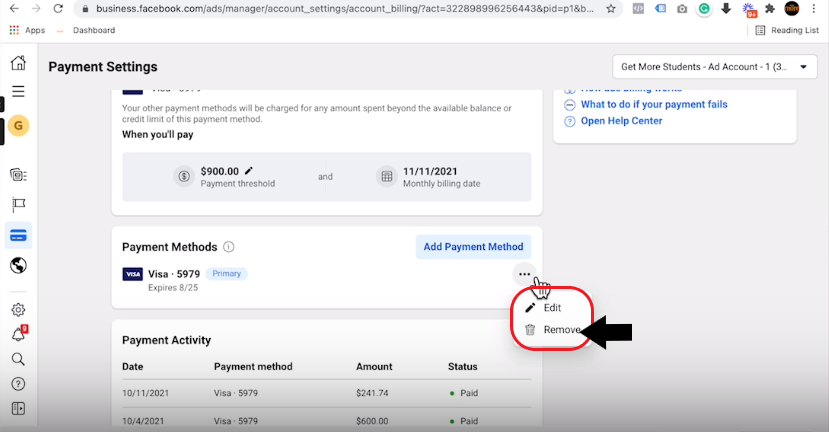Go to home icon in left sidebar
829x432 pixels.
18,63
